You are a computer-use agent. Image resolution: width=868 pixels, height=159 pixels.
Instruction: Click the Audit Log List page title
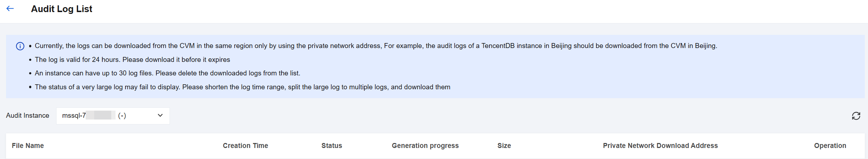(x=61, y=9)
